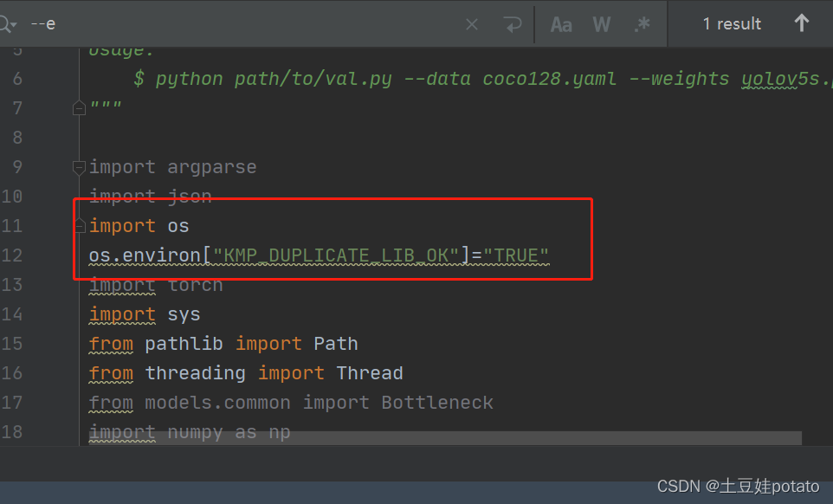Click the "TRUE" string value
833x504 pixels.
[515, 256]
